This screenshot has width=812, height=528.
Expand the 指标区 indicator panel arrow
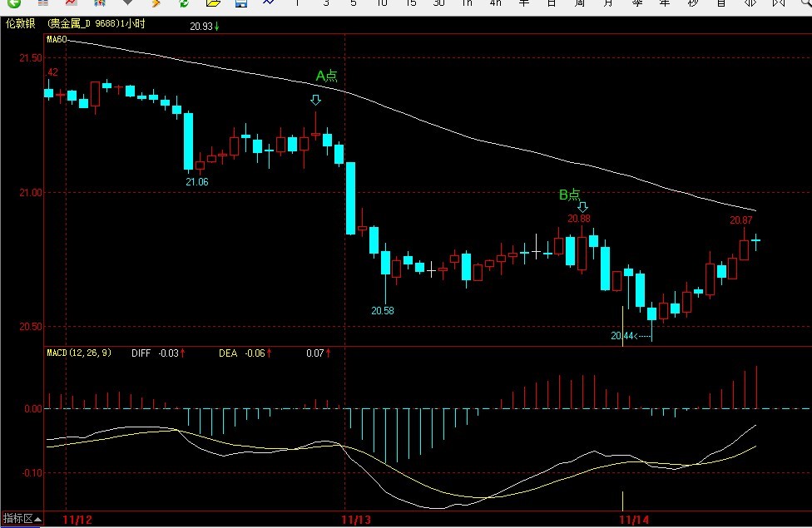click(37, 520)
